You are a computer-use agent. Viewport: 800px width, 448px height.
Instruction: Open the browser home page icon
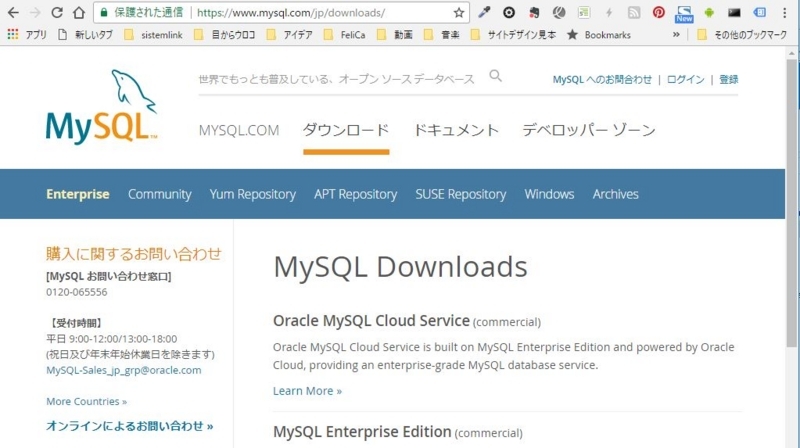coord(79,13)
